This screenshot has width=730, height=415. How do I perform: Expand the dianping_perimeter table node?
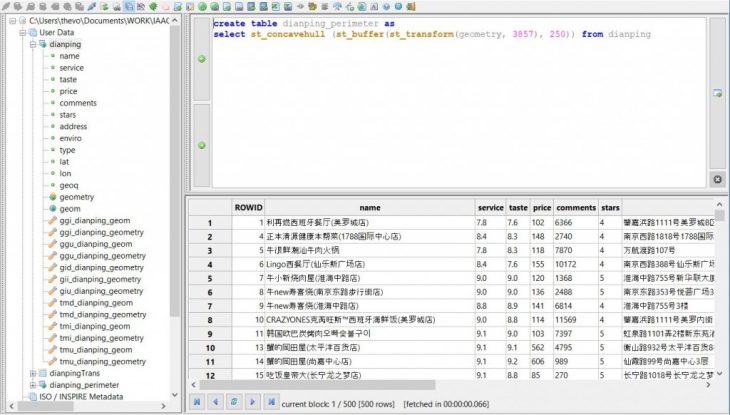click(31, 385)
